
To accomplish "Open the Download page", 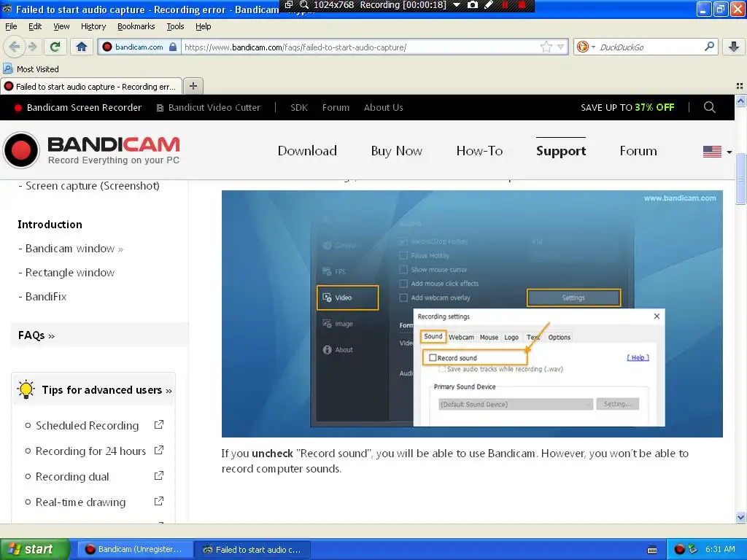I will [x=307, y=151].
